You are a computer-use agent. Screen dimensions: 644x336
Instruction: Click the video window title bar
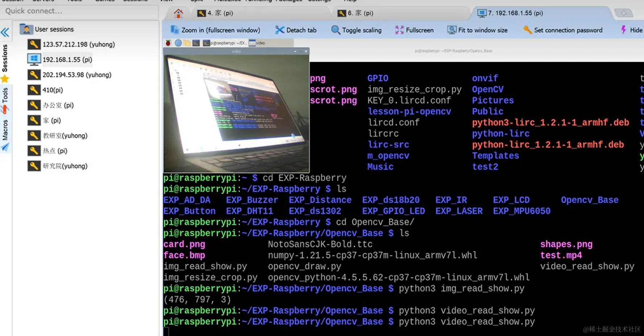(236, 51)
